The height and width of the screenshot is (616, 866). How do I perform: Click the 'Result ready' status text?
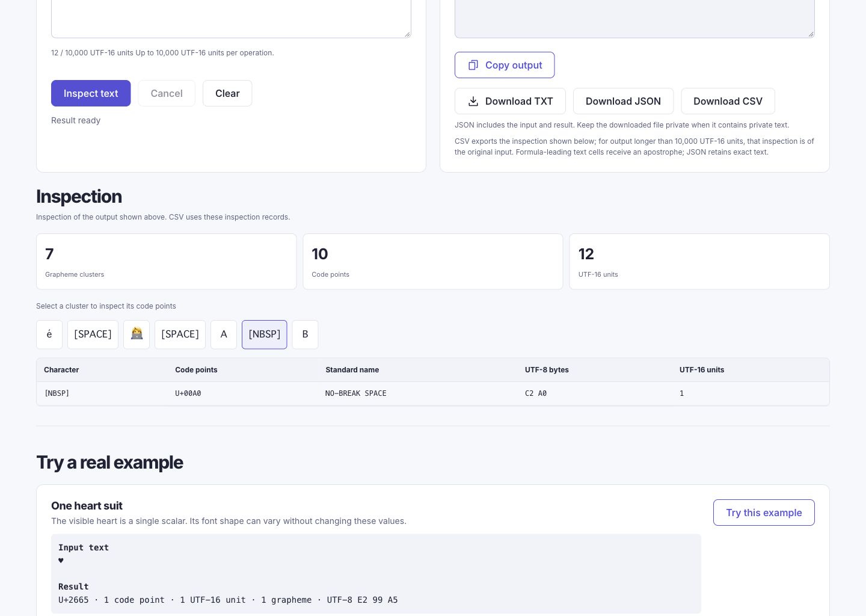pyautogui.click(x=76, y=120)
